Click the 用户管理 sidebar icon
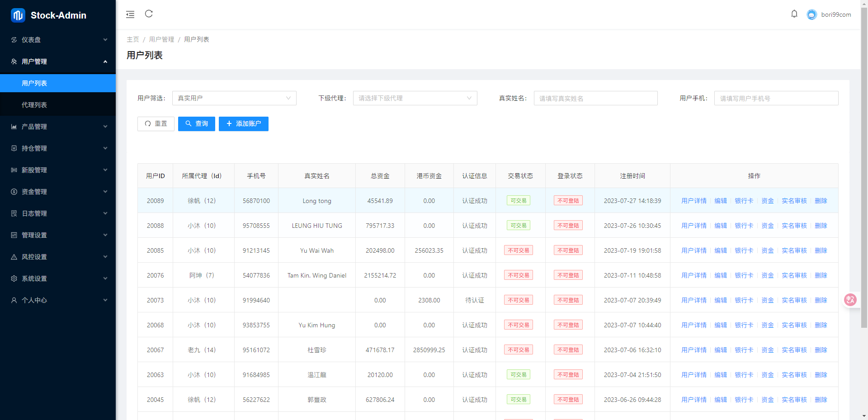This screenshot has width=868, height=420. tap(14, 61)
